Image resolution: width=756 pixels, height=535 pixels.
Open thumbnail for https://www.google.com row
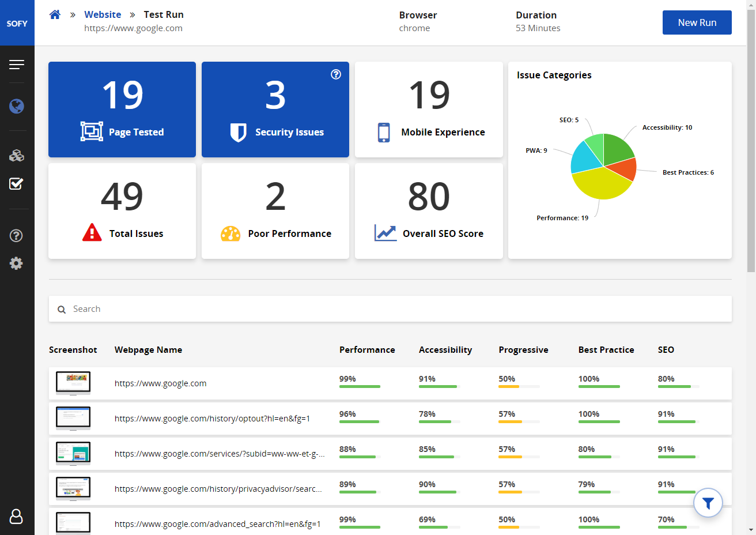point(73,383)
